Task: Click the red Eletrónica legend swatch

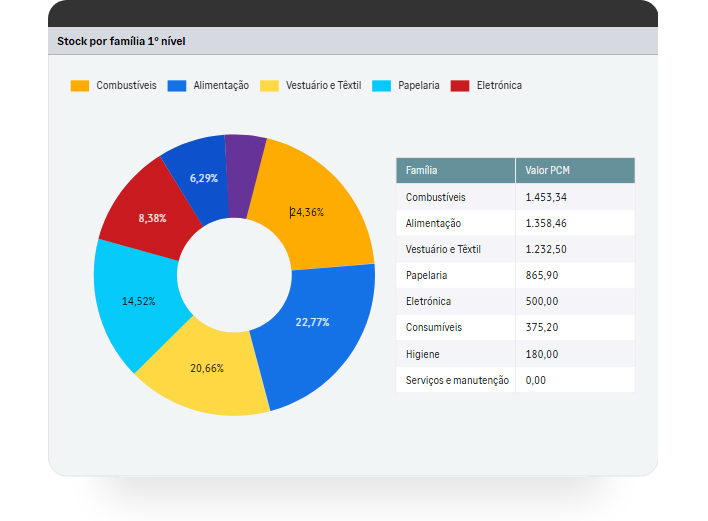Action: pyautogui.click(x=460, y=86)
